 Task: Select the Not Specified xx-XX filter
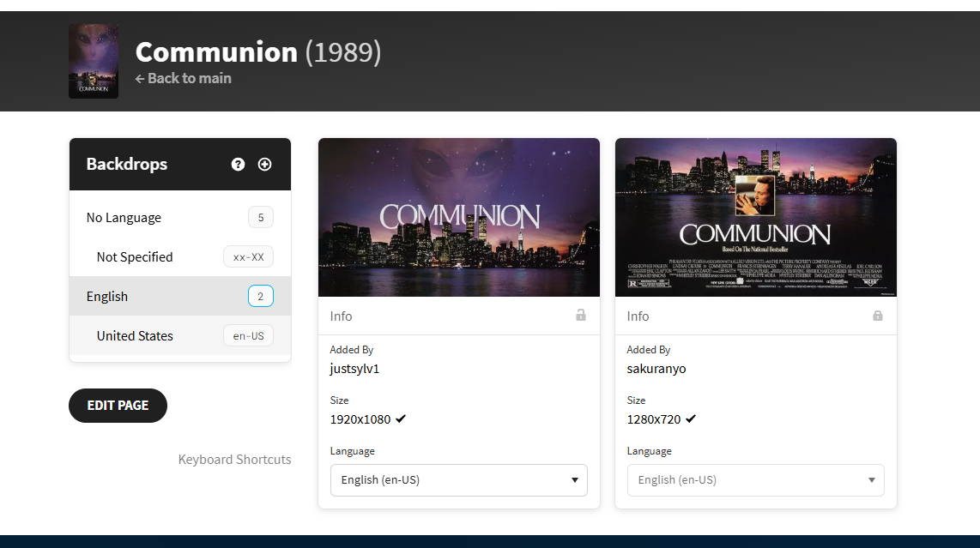click(x=180, y=256)
